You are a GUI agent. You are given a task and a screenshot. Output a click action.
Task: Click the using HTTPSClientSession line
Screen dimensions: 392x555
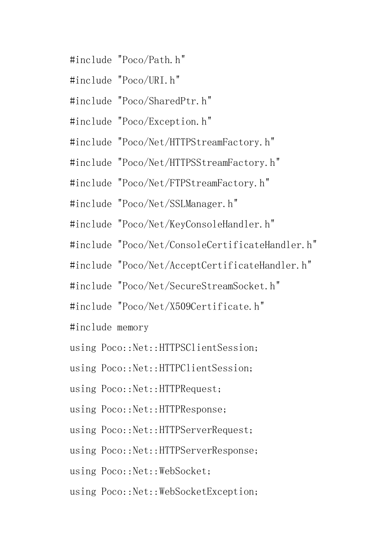pos(164,347)
